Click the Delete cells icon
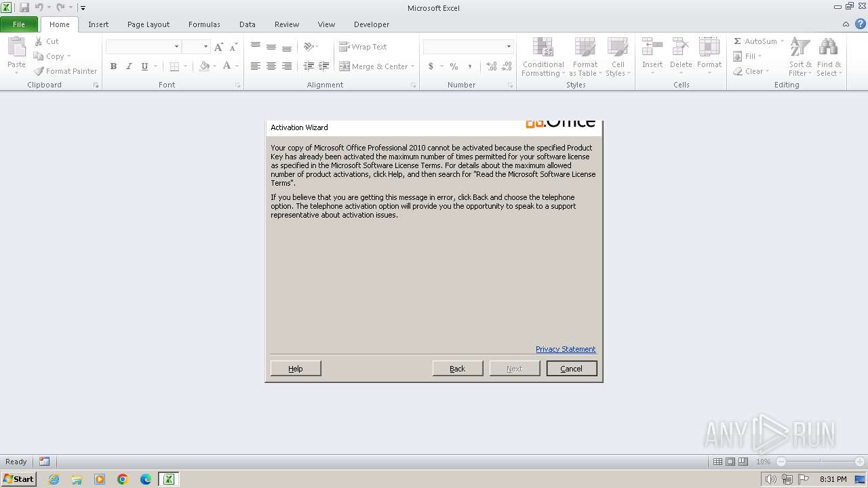This screenshot has height=488, width=868. pos(681,47)
